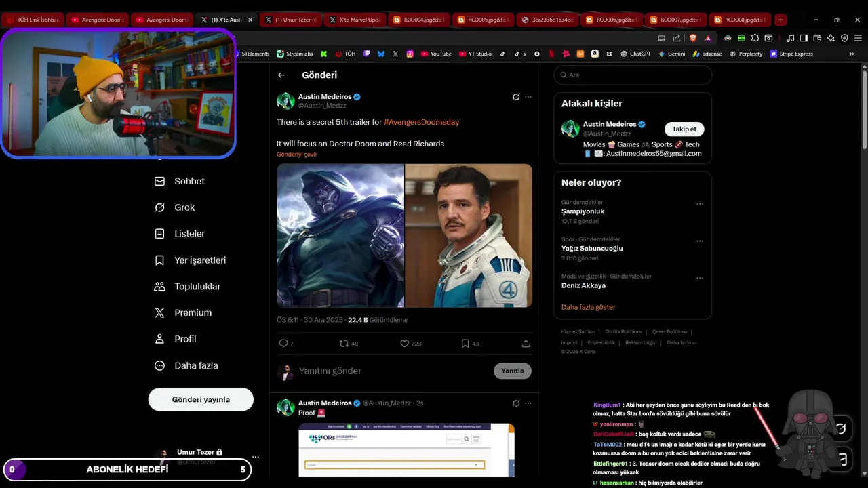Click Brave Shields lion icon
Image resolution: width=868 pixels, height=488 pixels.
coord(692,38)
